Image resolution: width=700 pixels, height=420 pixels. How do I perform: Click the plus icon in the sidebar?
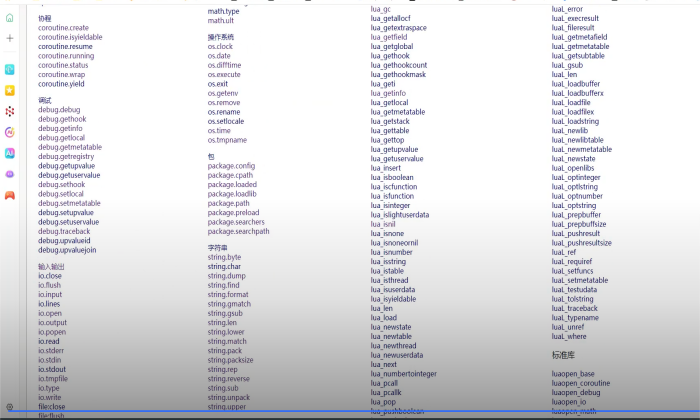pyautogui.click(x=9, y=38)
